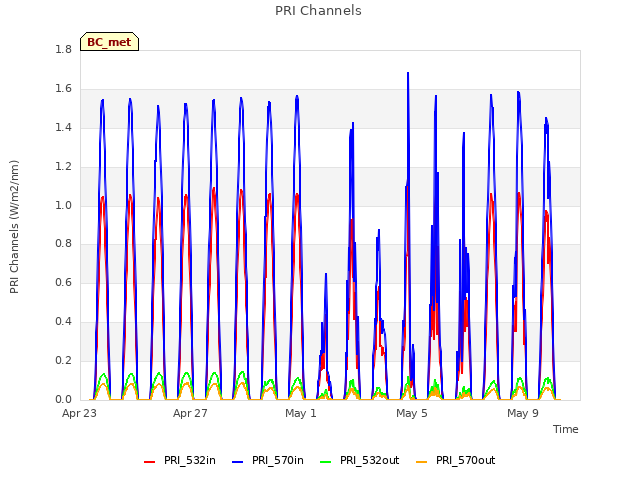Click the 0.8 y-axis tick label
The height and width of the screenshot is (480, 640).
coord(63,244)
